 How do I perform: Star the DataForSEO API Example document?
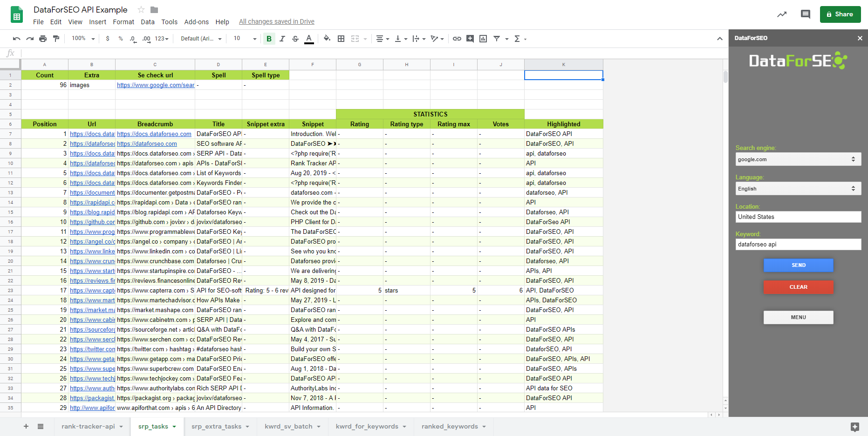pyautogui.click(x=141, y=10)
